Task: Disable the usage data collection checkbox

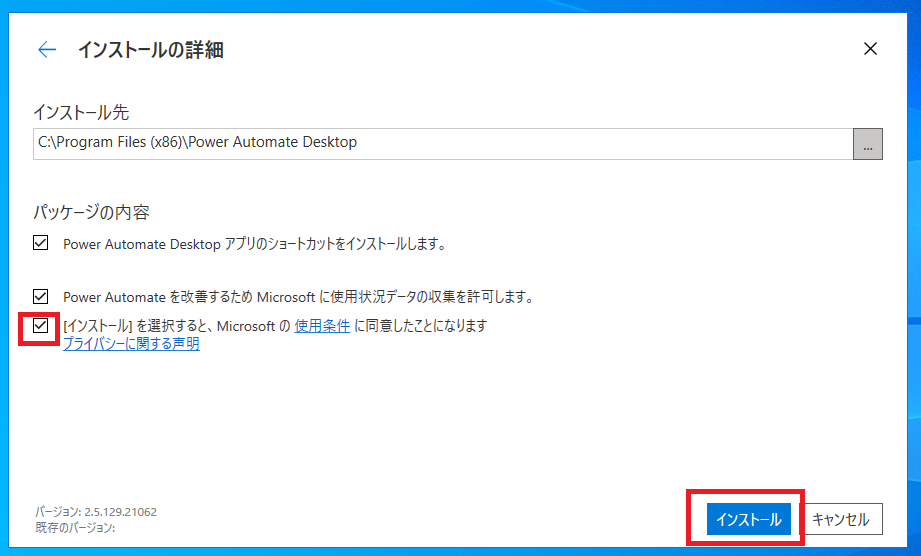Action: coord(41,296)
